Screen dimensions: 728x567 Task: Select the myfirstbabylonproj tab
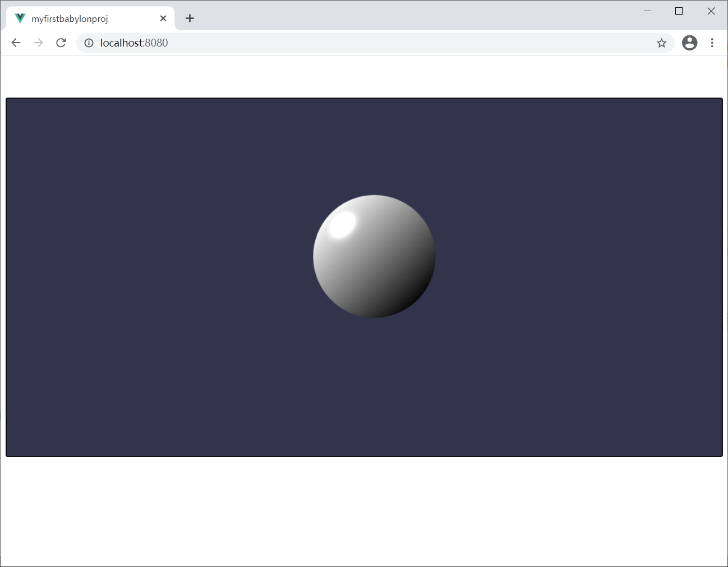[x=84, y=18]
